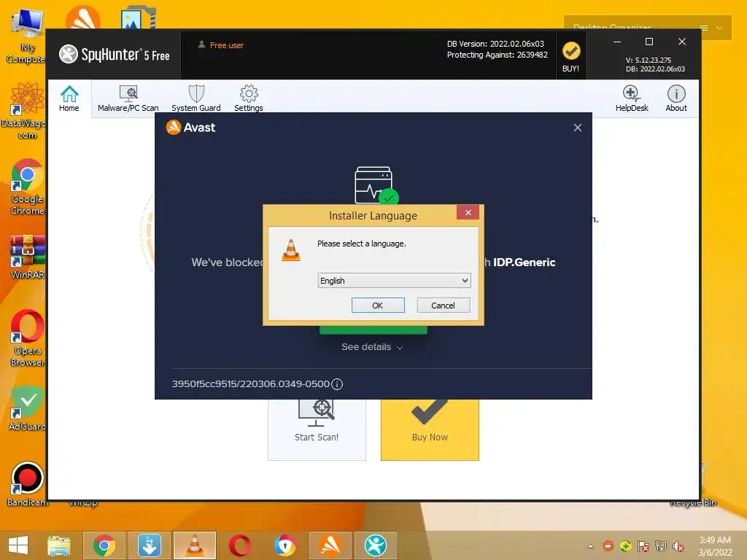747x560 pixels.
Task: Click the Avast logo in the popup
Action: click(190, 128)
